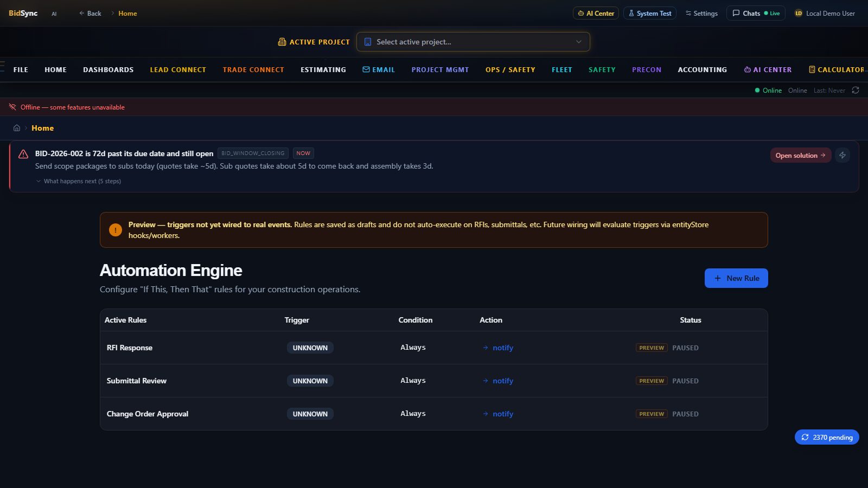Click the 2370 pending sync badge
868x488 pixels.
(x=827, y=437)
